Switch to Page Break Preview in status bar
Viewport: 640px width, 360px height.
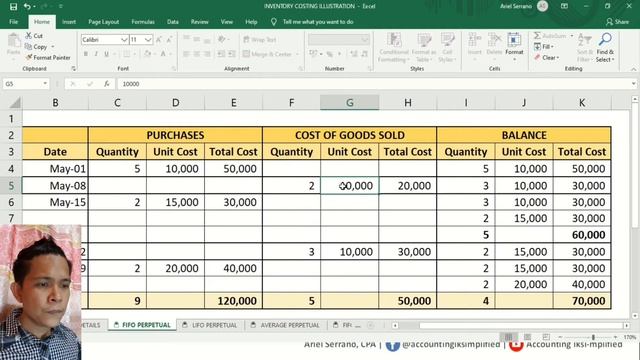tap(546, 337)
